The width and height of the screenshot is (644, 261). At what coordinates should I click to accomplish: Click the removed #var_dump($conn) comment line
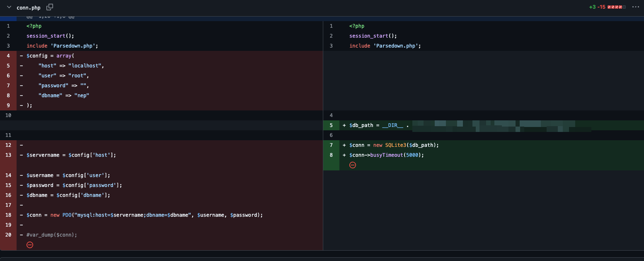click(52, 235)
